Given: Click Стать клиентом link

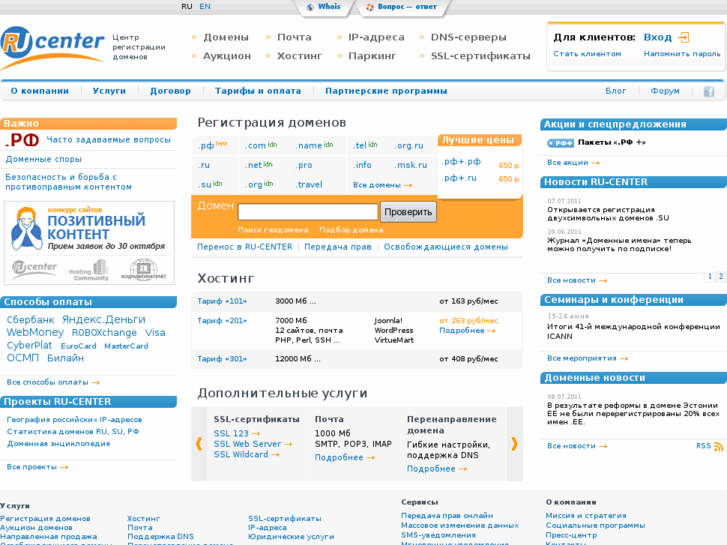Looking at the screenshot, I should point(587,54).
